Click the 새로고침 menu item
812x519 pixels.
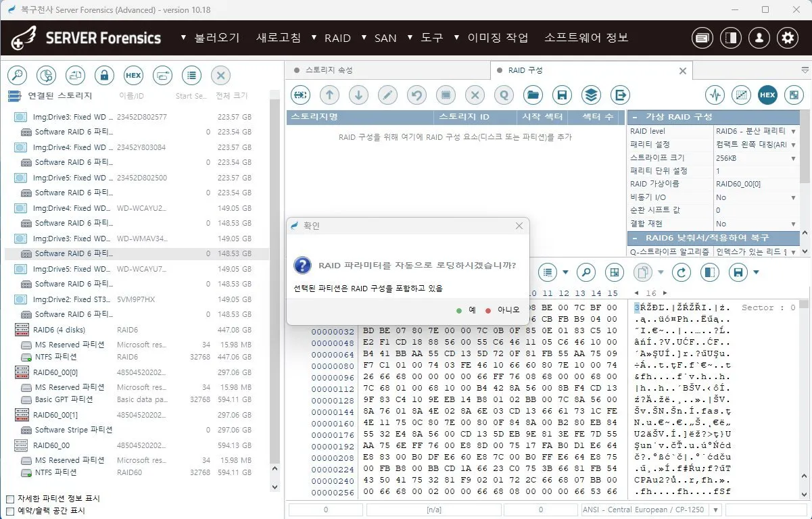[278, 38]
